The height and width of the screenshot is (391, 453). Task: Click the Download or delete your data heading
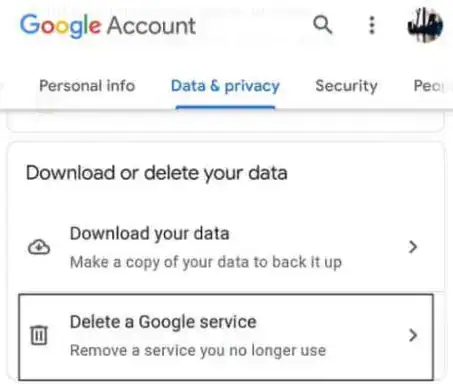coord(157,173)
